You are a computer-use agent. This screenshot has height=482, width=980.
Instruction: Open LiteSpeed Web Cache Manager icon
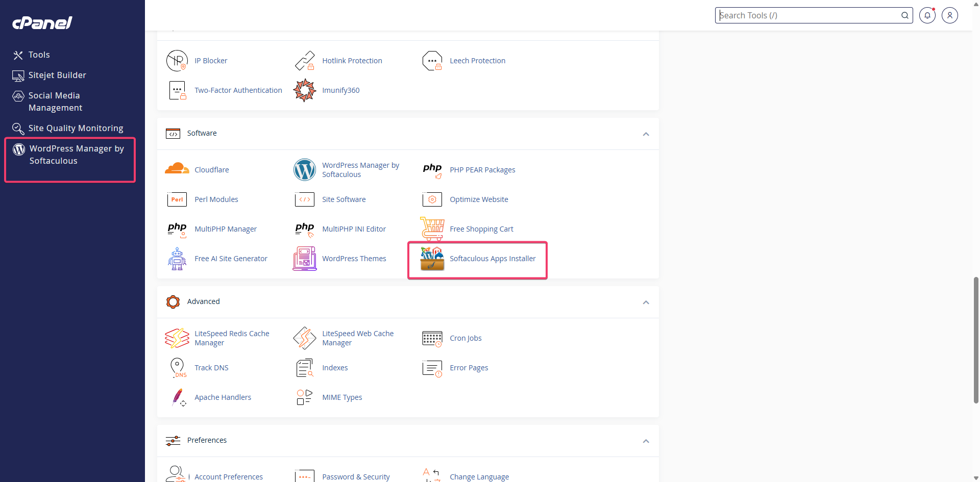click(305, 338)
